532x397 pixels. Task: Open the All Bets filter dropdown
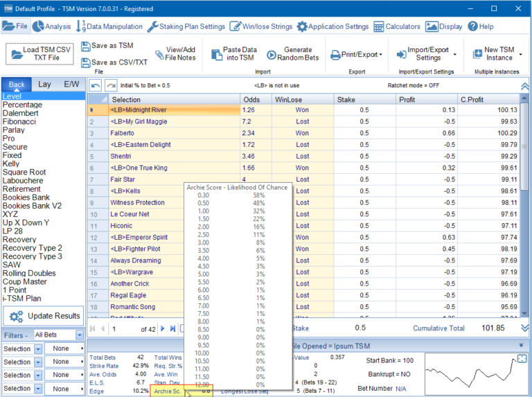coord(80,335)
